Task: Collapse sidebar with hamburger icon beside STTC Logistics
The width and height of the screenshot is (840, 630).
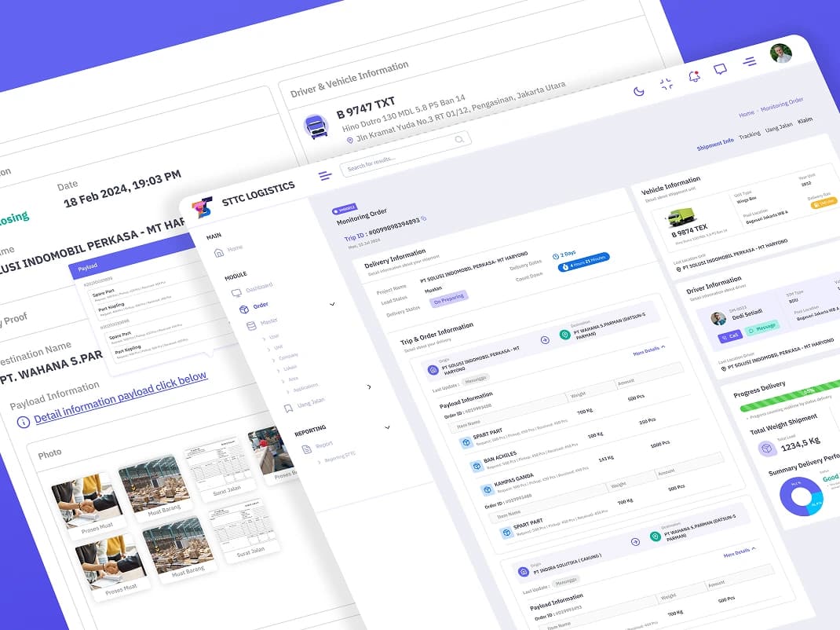Action: (325, 175)
